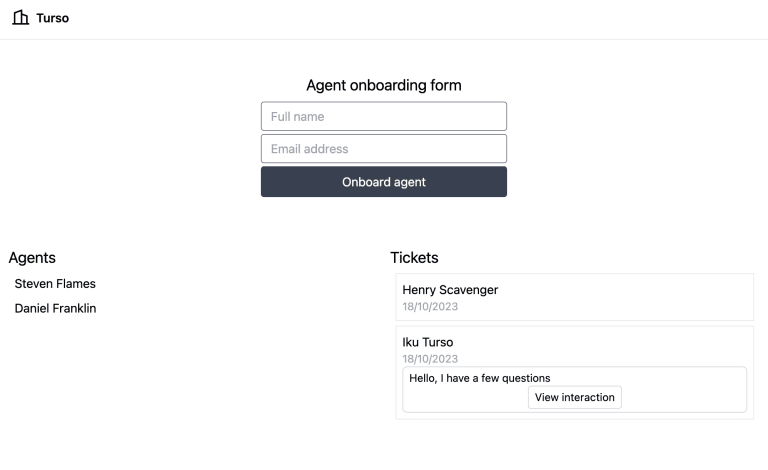The image size is (768, 470).
Task: Click the Agents section heading
Action: click(32, 258)
